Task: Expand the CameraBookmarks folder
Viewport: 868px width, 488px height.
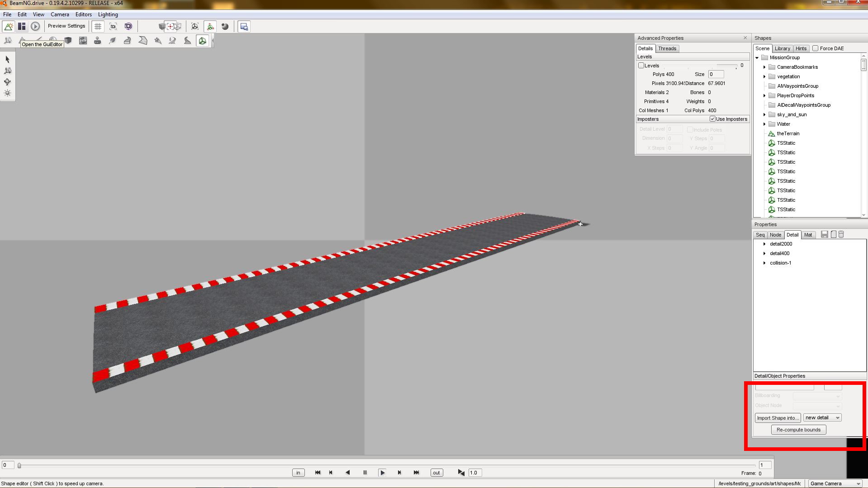Action: point(764,67)
